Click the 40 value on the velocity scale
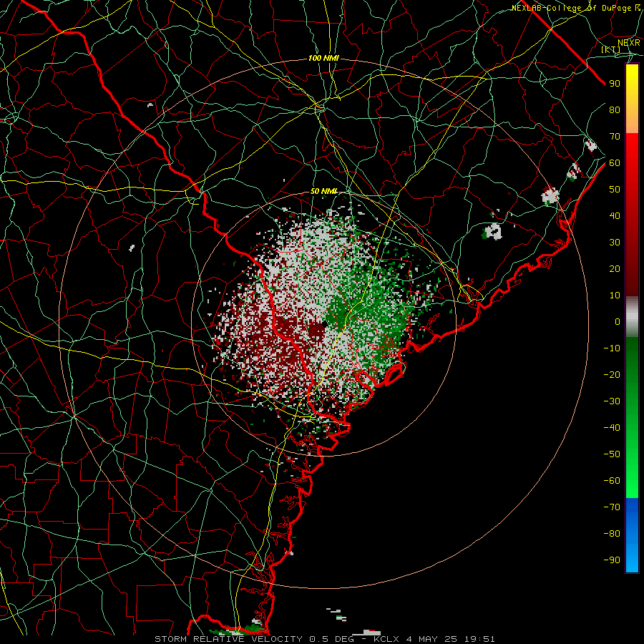644x644 pixels. [615, 215]
